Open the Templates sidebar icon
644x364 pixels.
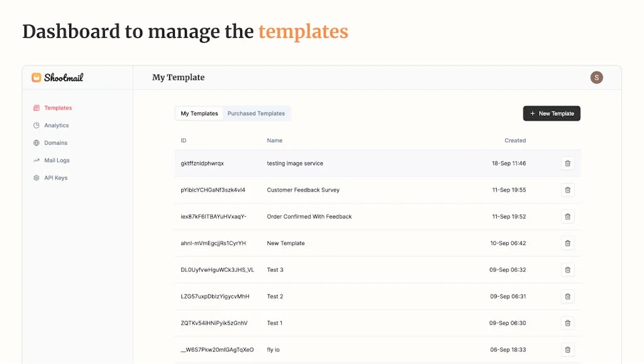(x=36, y=108)
